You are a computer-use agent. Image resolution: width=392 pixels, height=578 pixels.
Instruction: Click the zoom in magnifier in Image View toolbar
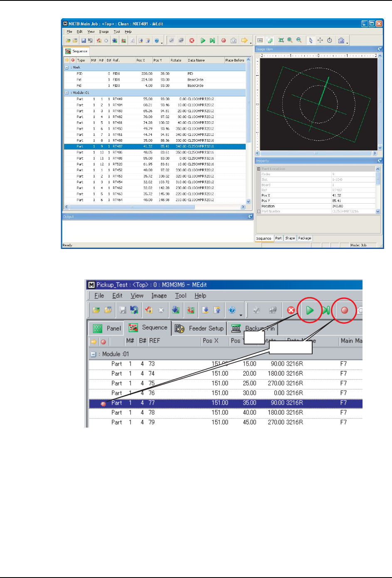coord(290,40)
